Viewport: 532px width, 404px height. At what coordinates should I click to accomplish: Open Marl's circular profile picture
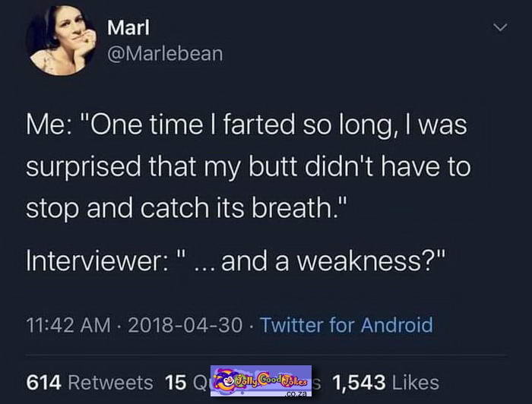click(x=61, y=40)
